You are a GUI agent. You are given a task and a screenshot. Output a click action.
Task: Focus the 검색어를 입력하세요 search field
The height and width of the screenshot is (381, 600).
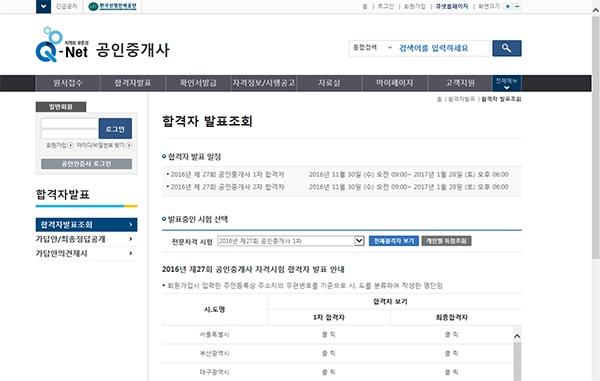coord(442,48)
